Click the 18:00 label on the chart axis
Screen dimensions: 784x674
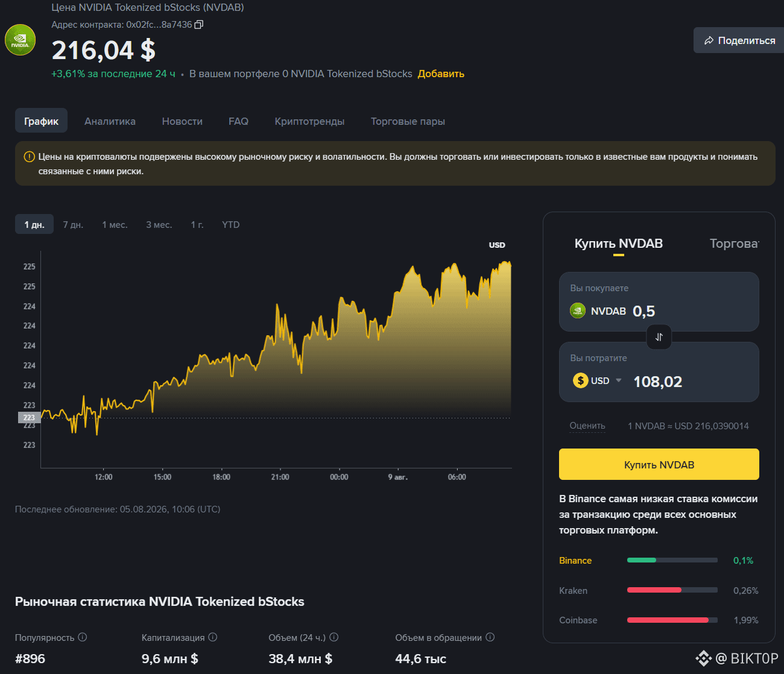(221, 477)
